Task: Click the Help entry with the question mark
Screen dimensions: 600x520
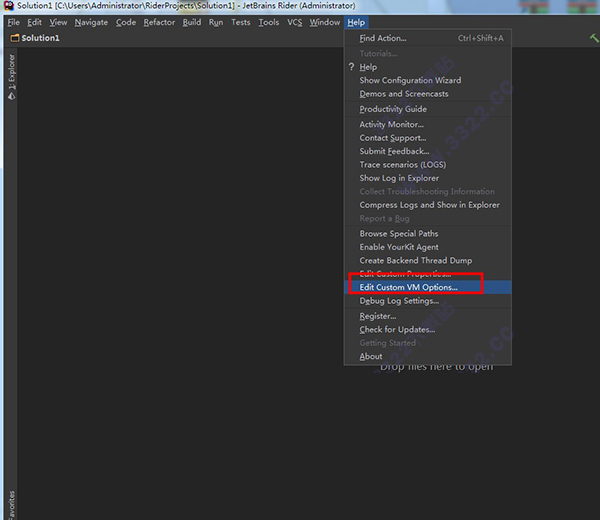Action: (x=428, y=67)
